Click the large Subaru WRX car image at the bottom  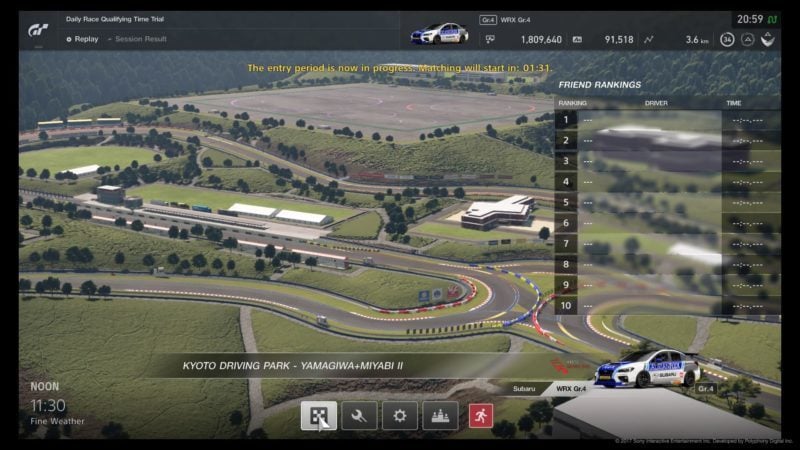tap(648, 368)
